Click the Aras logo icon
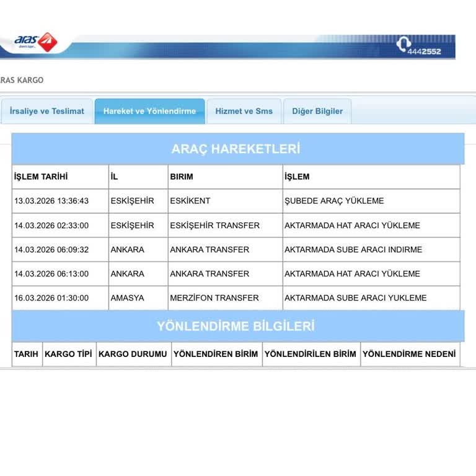476x476 pixels. tap(36, 42)
